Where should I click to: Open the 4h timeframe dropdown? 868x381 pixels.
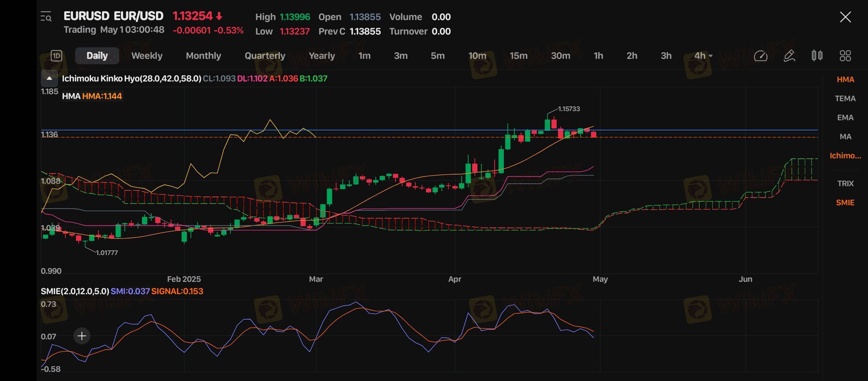click(703, 56)
